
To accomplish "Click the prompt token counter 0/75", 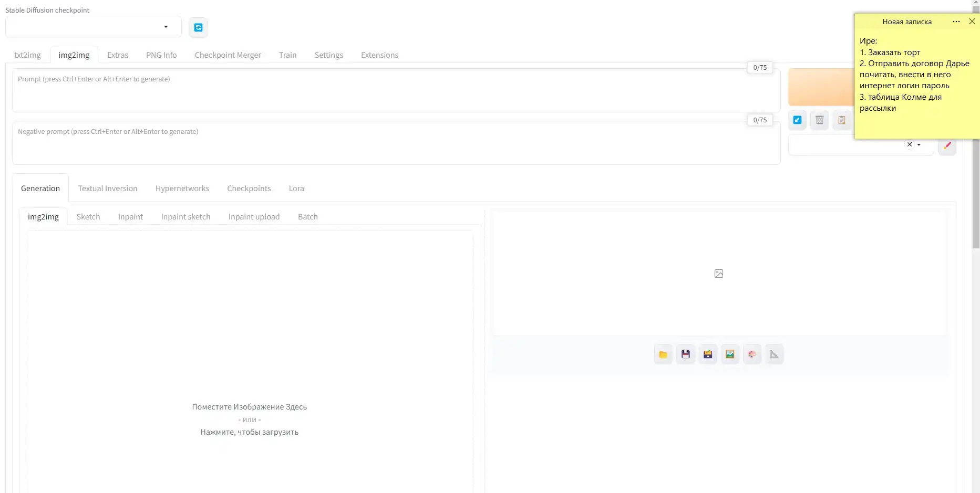I will (760, 67).
